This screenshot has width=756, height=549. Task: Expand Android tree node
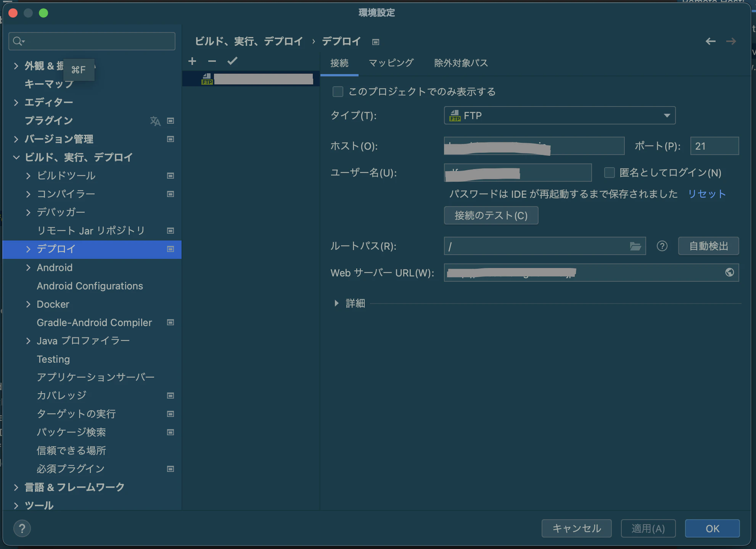[28, 268]
